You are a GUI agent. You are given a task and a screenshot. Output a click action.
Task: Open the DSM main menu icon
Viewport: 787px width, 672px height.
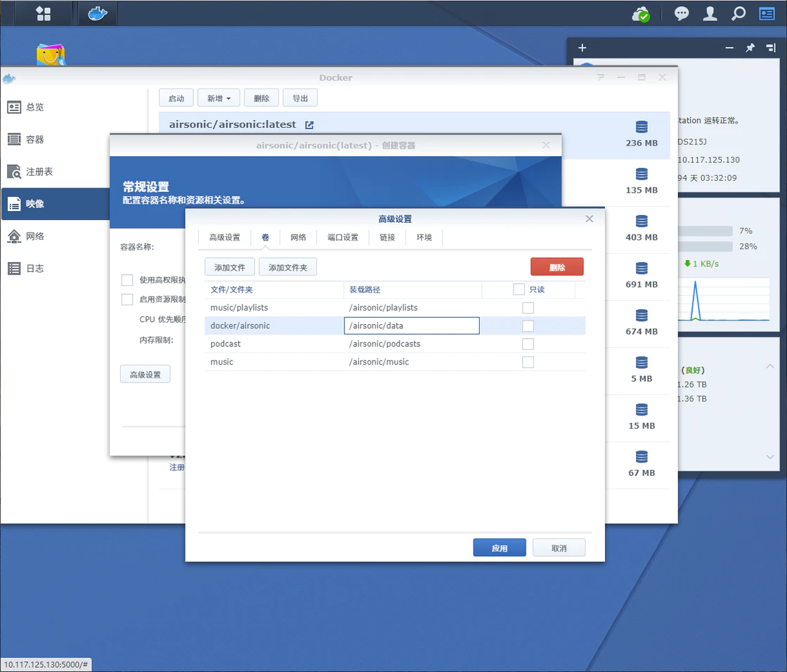(43, 13)
